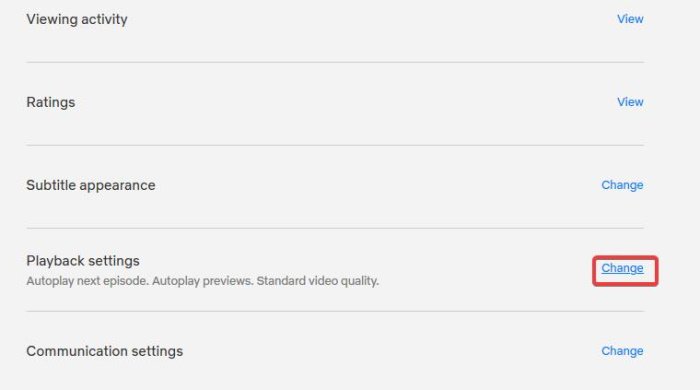700x390 pixels.
Task: Adjust autoplay and video quality via Change
Action: 622,268
